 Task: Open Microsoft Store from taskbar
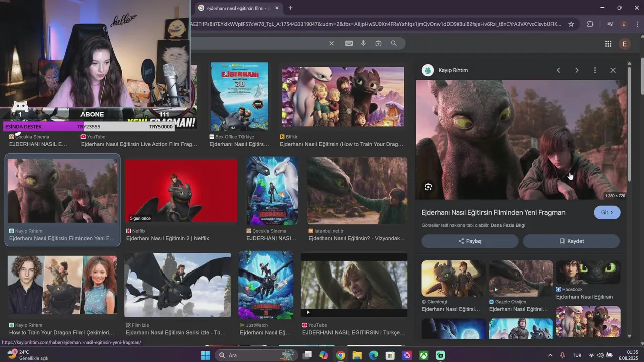(390, 355)
